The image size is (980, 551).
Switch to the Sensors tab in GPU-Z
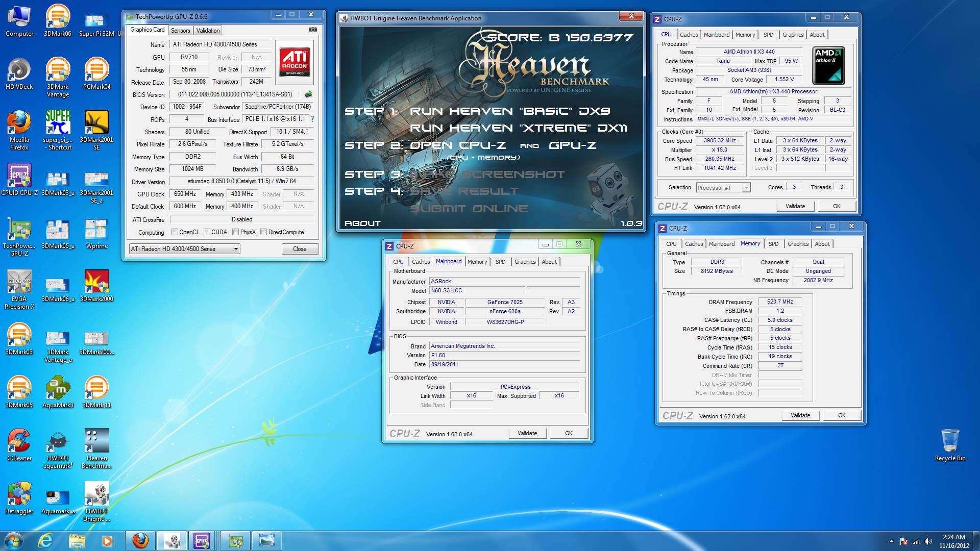click(x=180, y=31)
